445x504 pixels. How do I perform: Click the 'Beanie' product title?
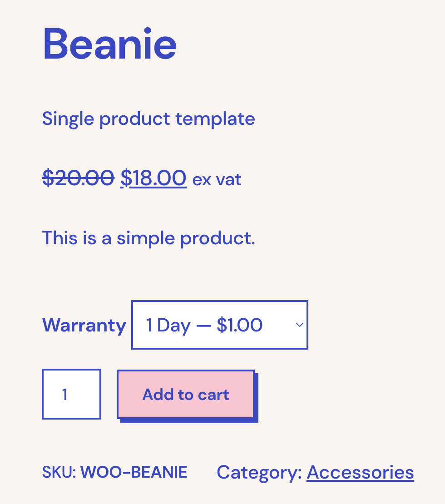(x=109, y=44)
